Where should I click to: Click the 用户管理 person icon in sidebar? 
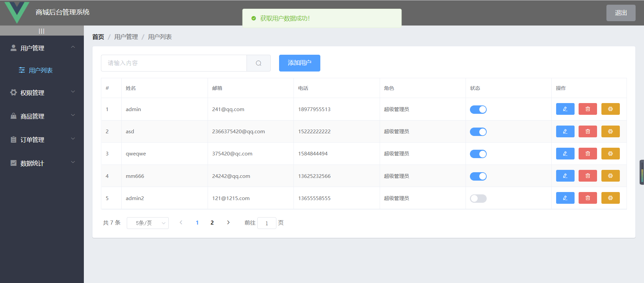13,48
